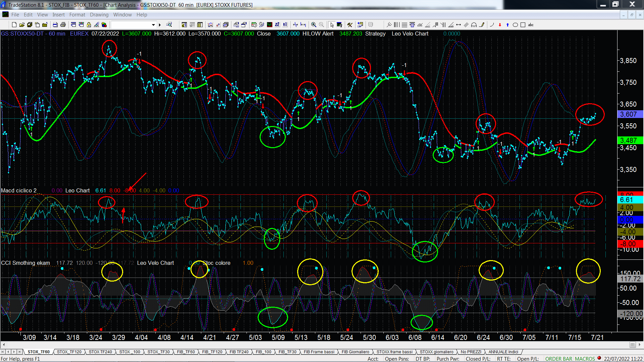Switch to the FIB_TF30 tab
Viewport: 644px width, 362px height.
pos(287,352)
